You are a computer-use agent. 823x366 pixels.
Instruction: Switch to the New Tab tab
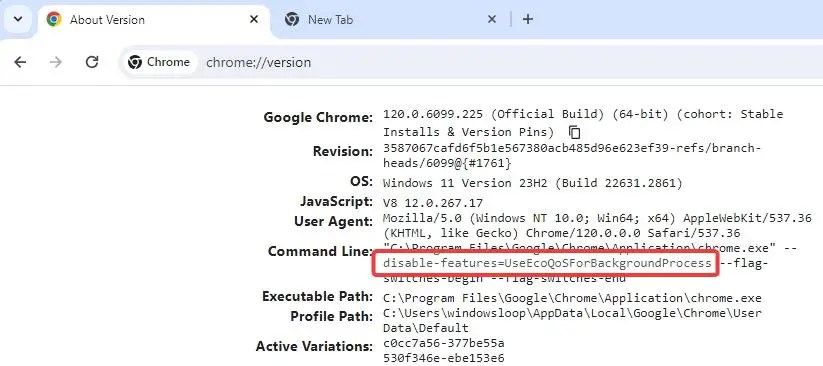point(388,19)
